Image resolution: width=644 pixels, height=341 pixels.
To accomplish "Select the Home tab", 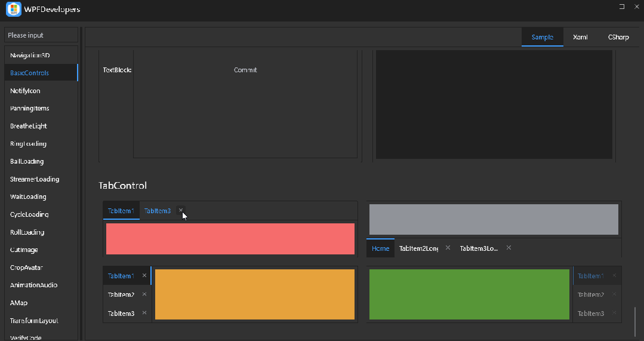I will [x=380, y=248].
